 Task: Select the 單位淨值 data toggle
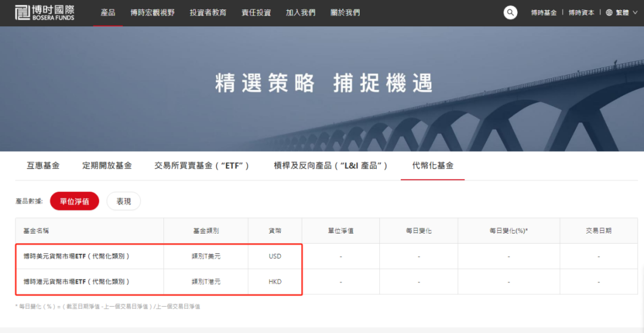(75, 201)
